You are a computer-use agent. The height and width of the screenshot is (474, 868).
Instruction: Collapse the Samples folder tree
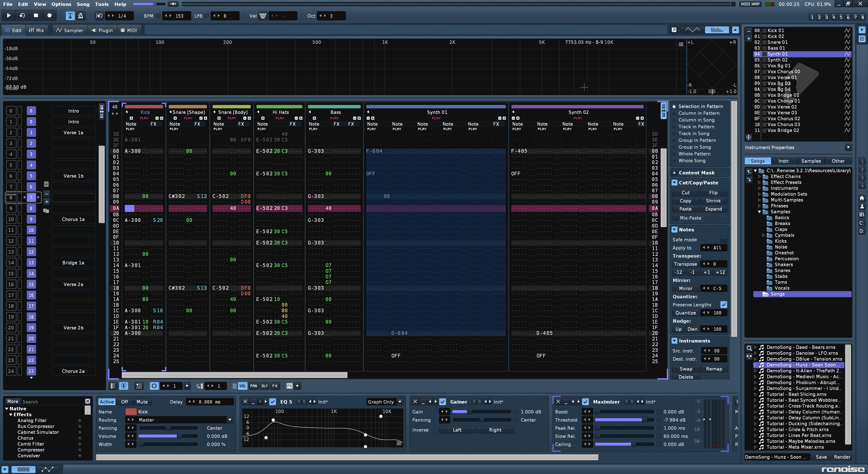pos(759,212)
